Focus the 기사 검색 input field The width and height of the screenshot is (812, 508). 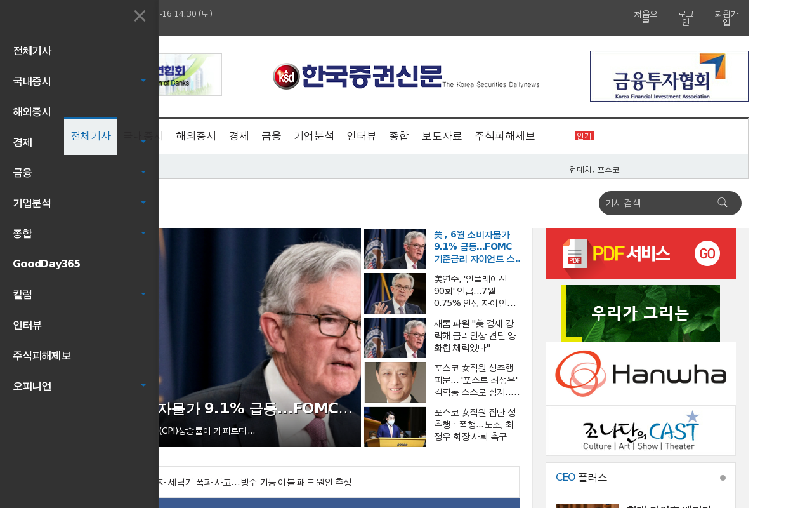pyautogui.click(x=657, y=203)
